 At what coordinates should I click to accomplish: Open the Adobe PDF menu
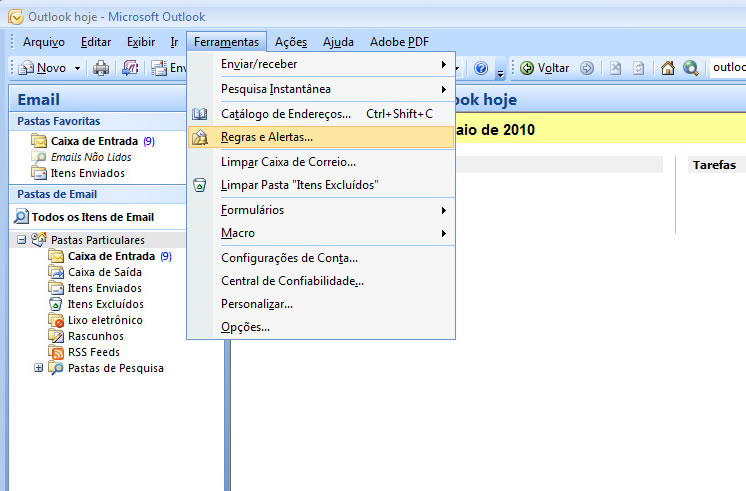tap(399, 42)
